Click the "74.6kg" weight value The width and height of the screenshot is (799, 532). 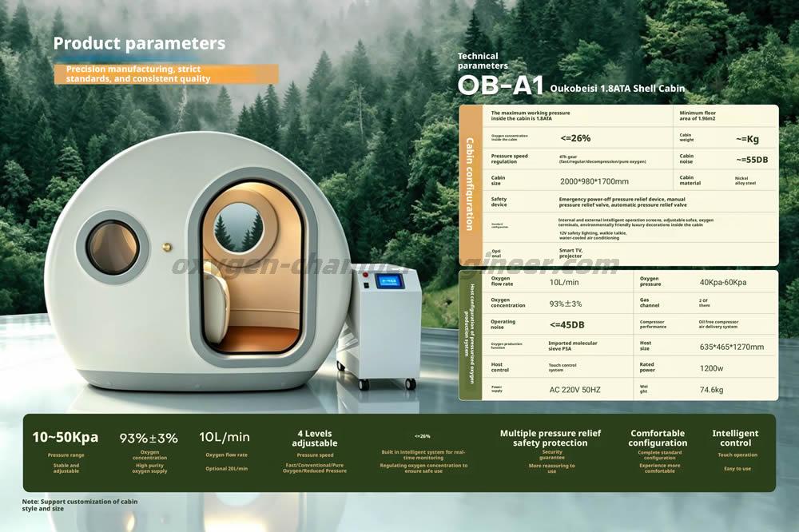click(x=711, y=390)
